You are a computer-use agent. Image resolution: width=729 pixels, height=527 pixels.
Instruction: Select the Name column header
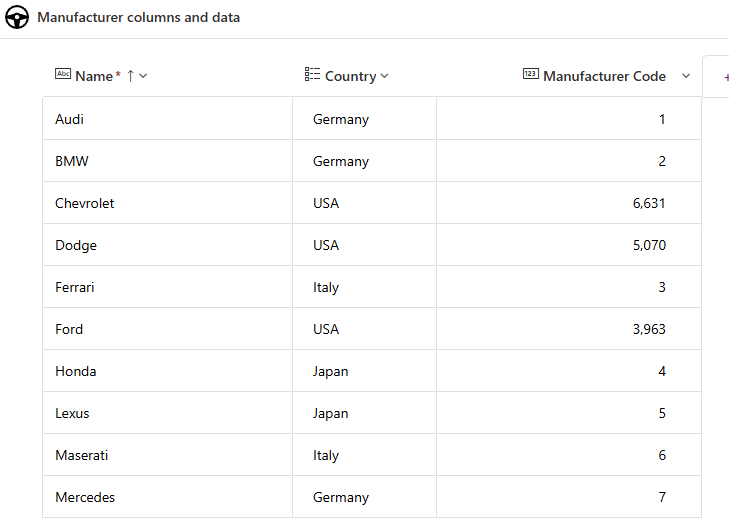click(94, 76)
